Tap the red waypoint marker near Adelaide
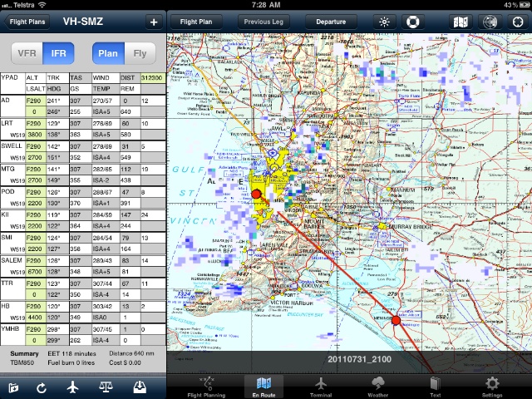 pos(256,194)
